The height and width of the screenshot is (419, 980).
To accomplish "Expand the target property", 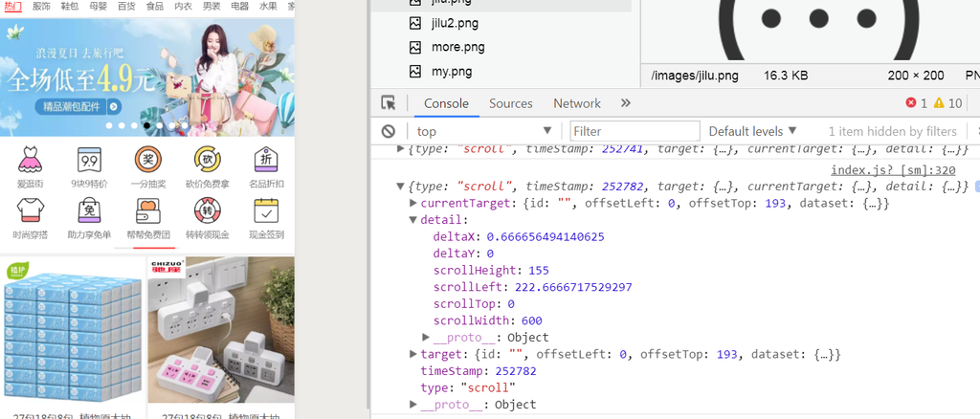I will (413, 354).
